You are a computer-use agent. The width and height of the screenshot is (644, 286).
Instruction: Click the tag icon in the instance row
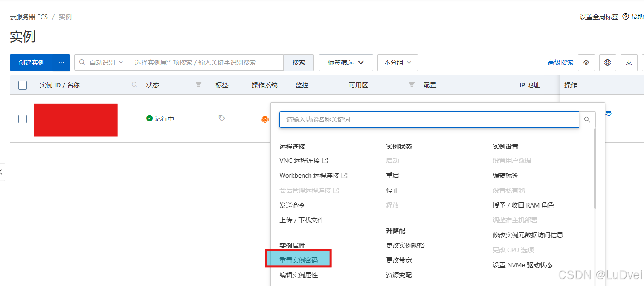tap(222, 118)
